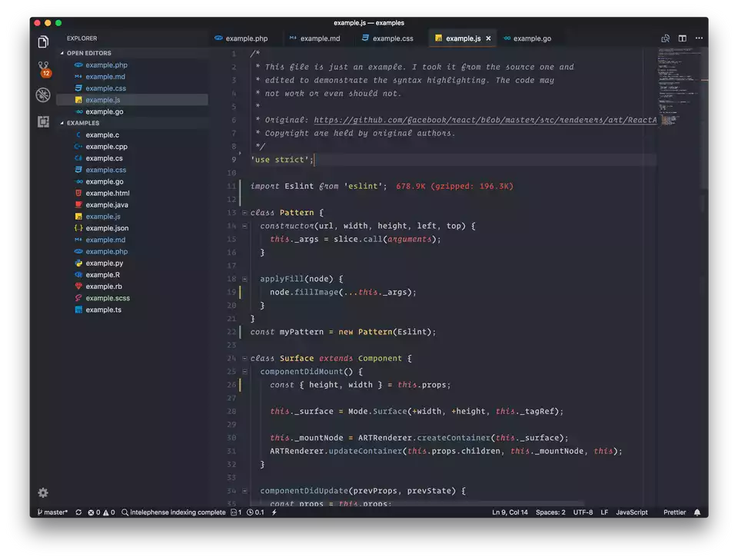Click the 678.9K gzipped import cost text
Screen dimensions: 738x560
click(x=454, y=186)
